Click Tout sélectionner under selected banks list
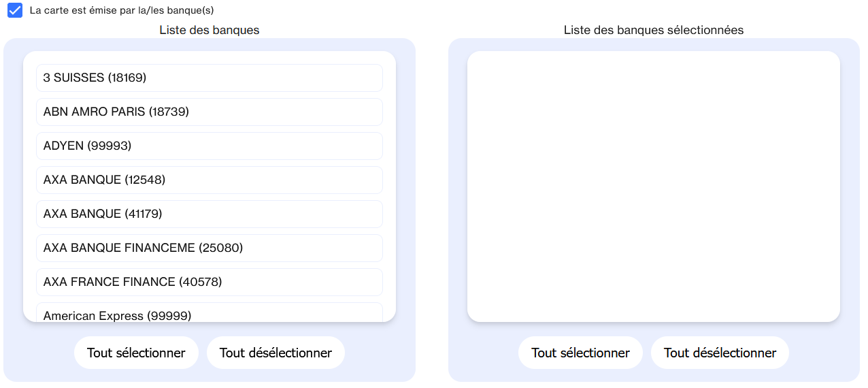 (580, 353)
